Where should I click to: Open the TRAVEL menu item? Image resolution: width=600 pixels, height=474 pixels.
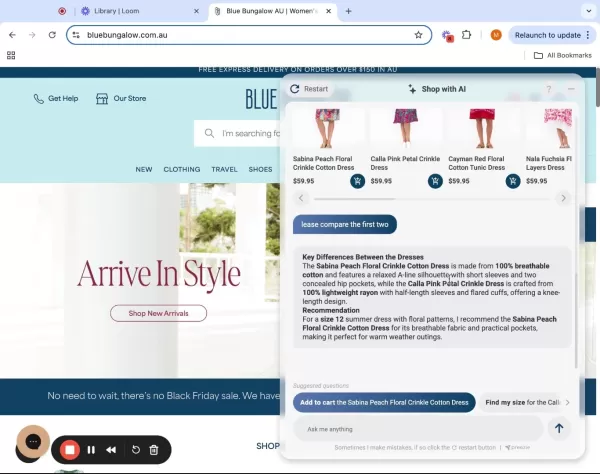tap(224, 169)
